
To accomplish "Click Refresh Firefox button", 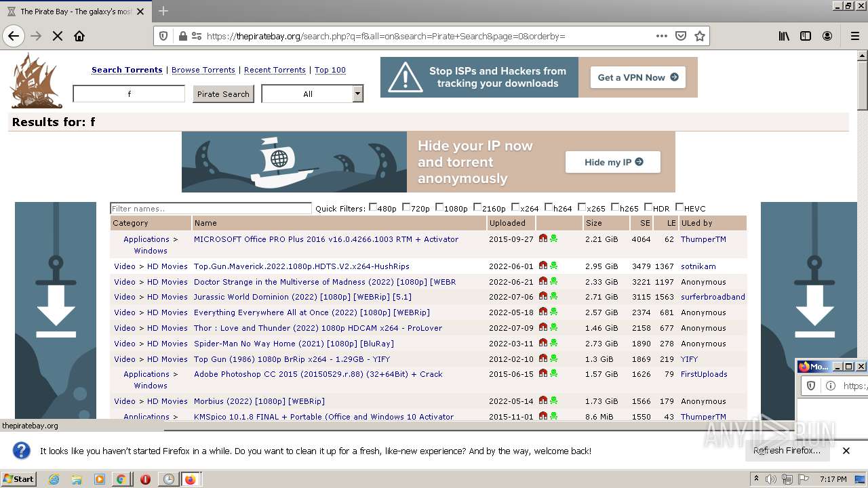I will click(787, 451).
